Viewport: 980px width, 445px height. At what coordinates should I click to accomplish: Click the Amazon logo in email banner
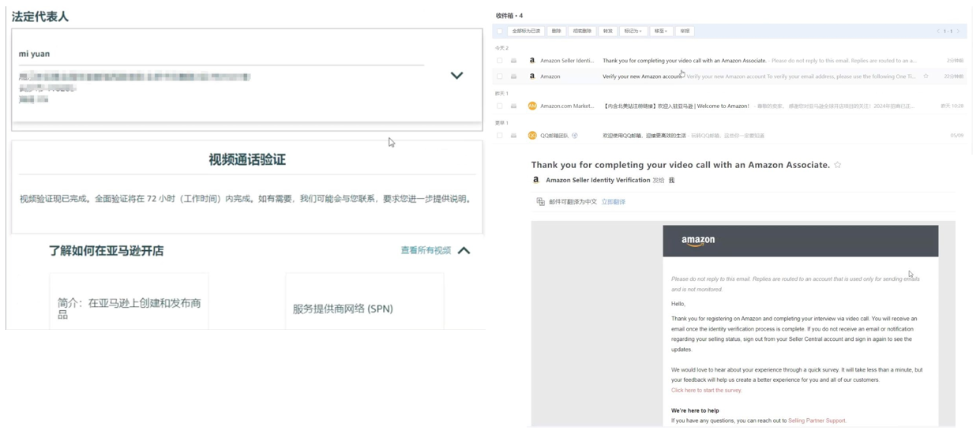click(698, 241)
